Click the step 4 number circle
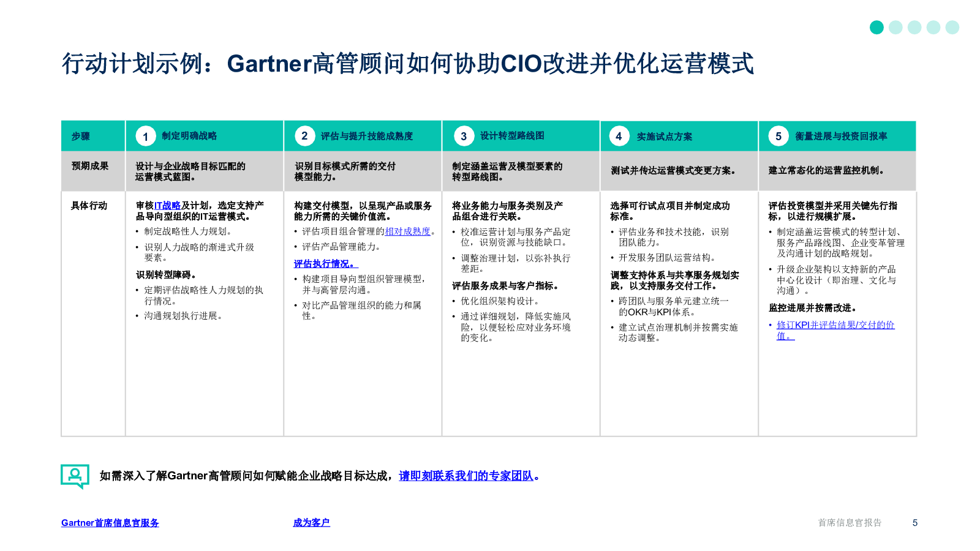The height and width of the screenshot is (551, 980). pos(619,136)
